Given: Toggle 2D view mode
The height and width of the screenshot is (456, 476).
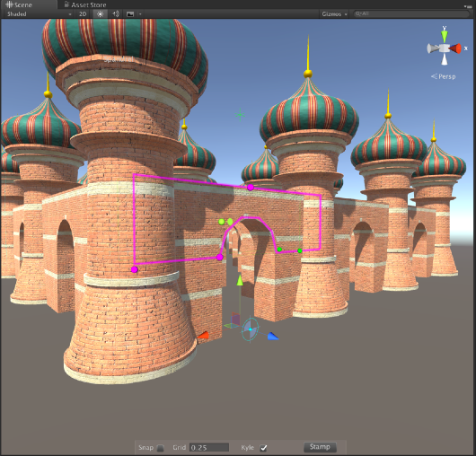Looking at the screenshot, I should pyautogui.click(x=83, y=14).
